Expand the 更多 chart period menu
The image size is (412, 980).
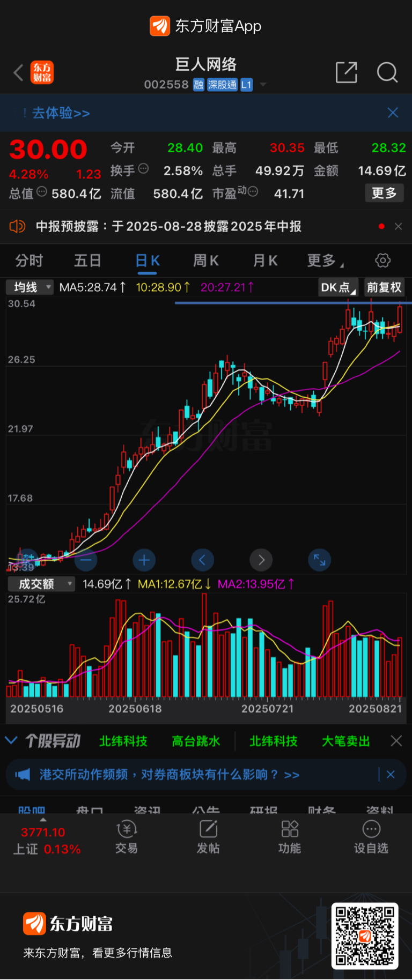pyautogui.click(x=325, y=261)
